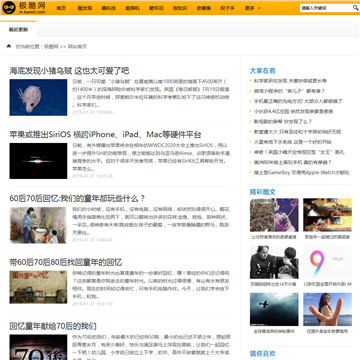The width and height of the screenshot is (360, 360).
Task: Open the 奇趣事 navigation item
Action: click(204, 8)
